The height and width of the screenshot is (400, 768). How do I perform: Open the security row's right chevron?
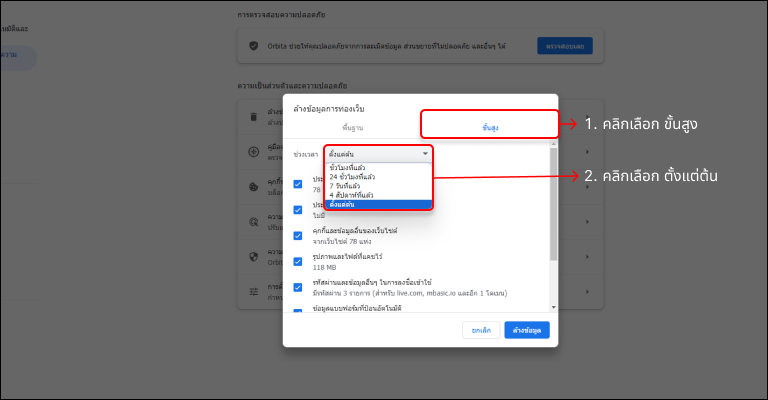coord(587,257)
